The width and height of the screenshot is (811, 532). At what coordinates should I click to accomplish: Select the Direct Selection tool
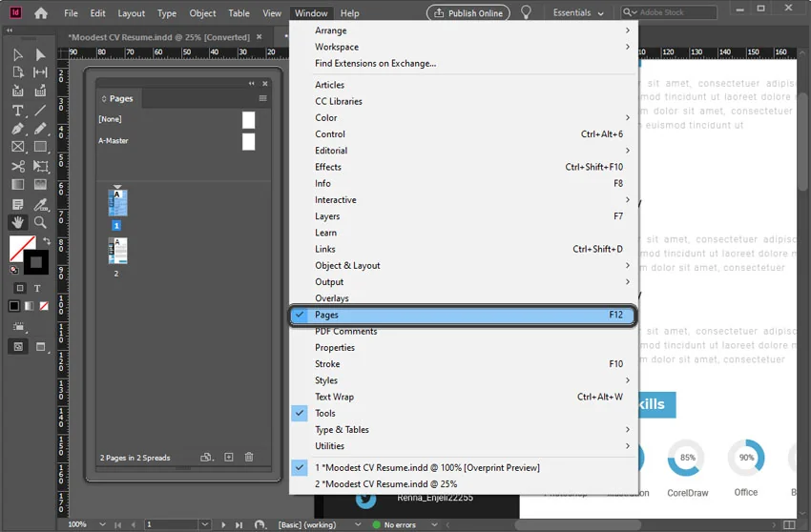pyautogui.click(x=40, y=54)
